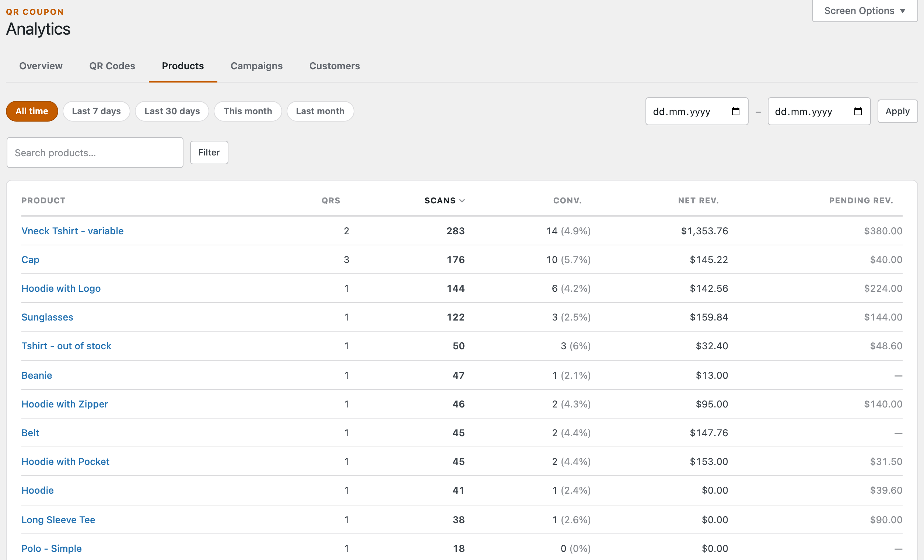Viewport: 924px width, 560px height.
Task: Click the $224.00 pending revenue value
Action: point(883,288)
